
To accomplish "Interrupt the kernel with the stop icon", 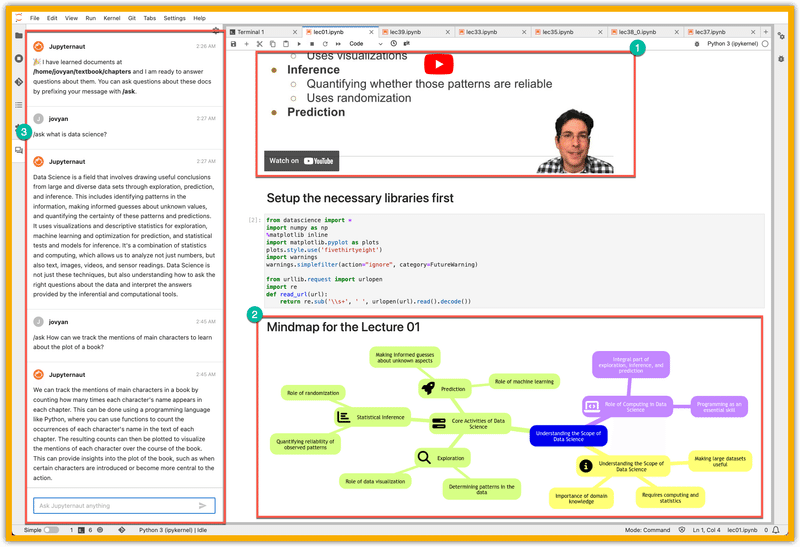I will [x=312, y=44].
